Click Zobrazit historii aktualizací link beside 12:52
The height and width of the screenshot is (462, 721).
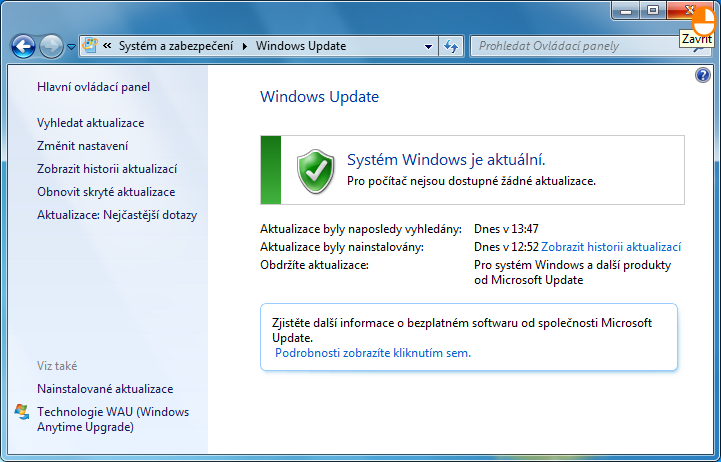click(611, 247)
